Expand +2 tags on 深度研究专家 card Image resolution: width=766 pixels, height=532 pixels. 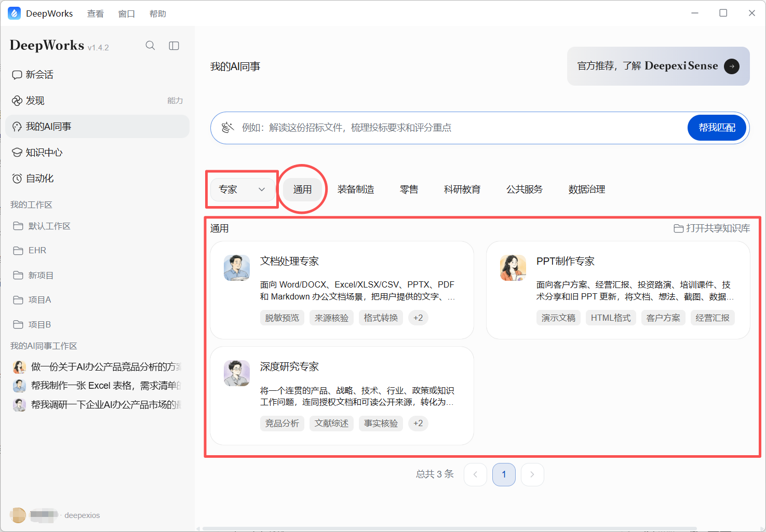coord(418,423)
